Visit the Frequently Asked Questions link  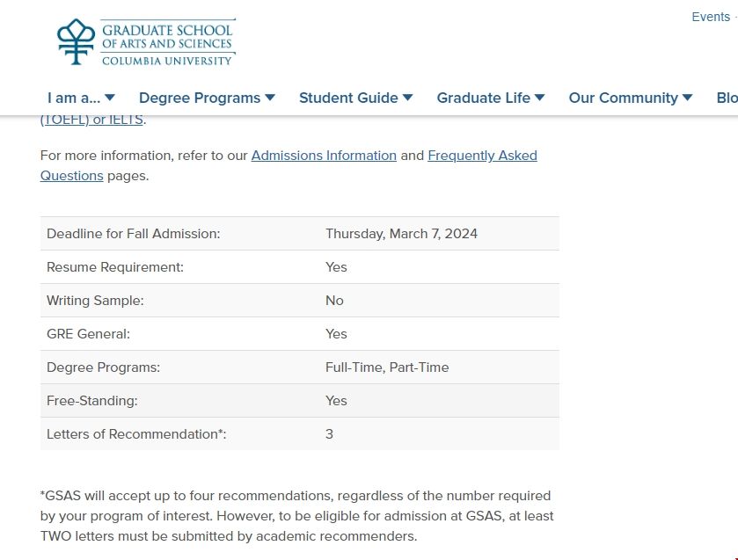point(482,156)
